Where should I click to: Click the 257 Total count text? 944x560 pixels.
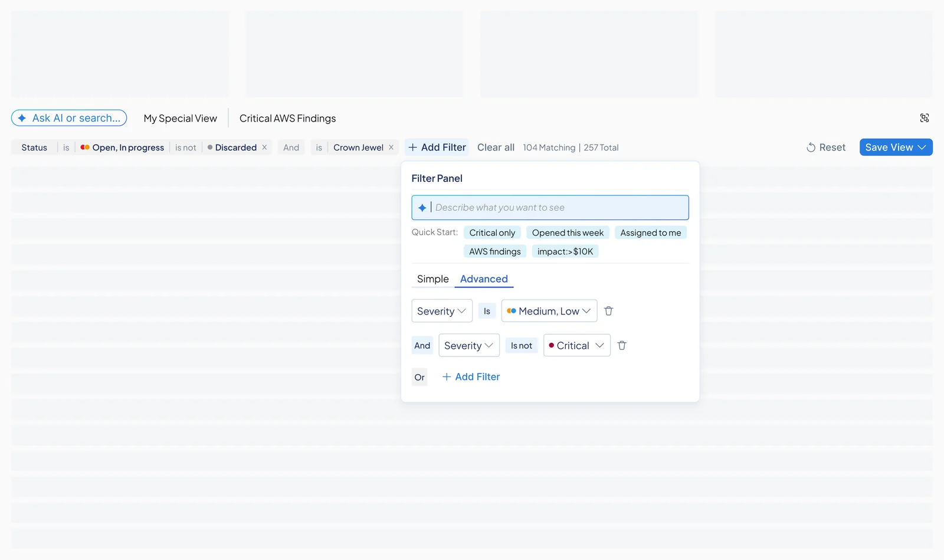(601, 148)
